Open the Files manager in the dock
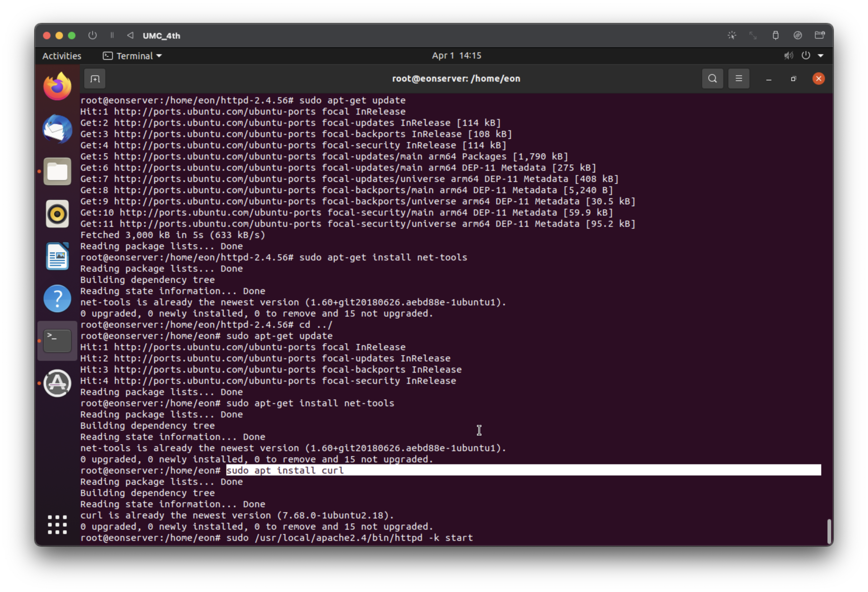The height and width of the screenshot is (592, 868). (x=57, y=171)
